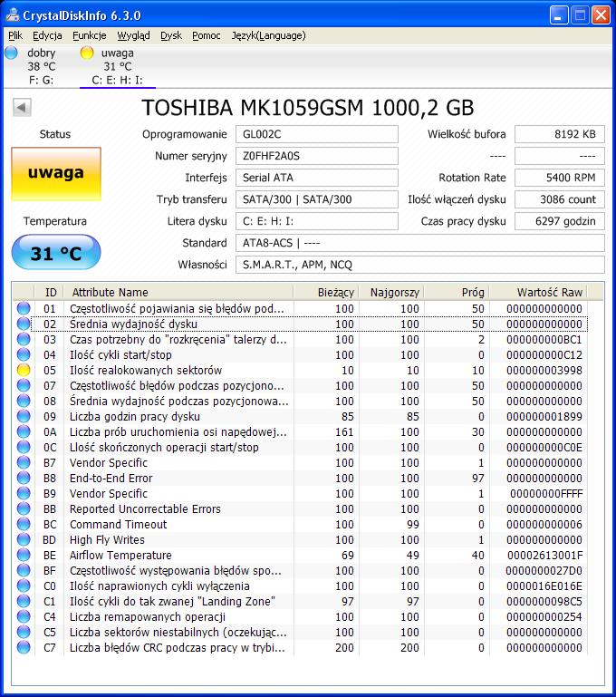The width and height of the screenshot is (616, 697).
Task: Click the blue status icon of attribute 02
Action: pos(23,324)
